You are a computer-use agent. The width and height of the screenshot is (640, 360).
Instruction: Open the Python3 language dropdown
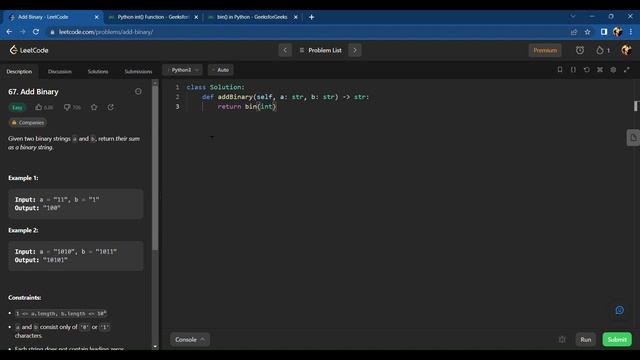(x=183, y=70)
